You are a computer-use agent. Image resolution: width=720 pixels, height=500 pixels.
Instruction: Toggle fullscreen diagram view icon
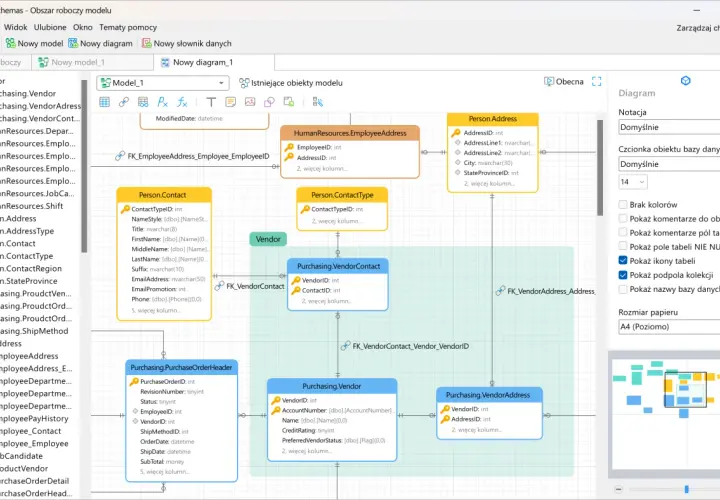(596, 82)
